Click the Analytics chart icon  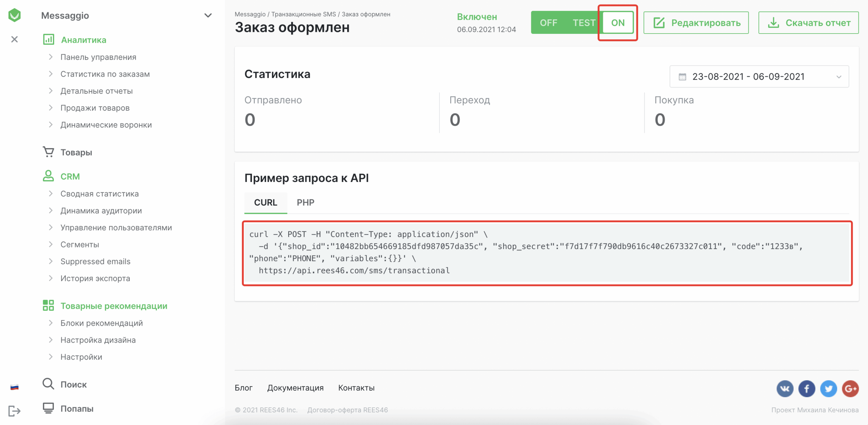48,40
